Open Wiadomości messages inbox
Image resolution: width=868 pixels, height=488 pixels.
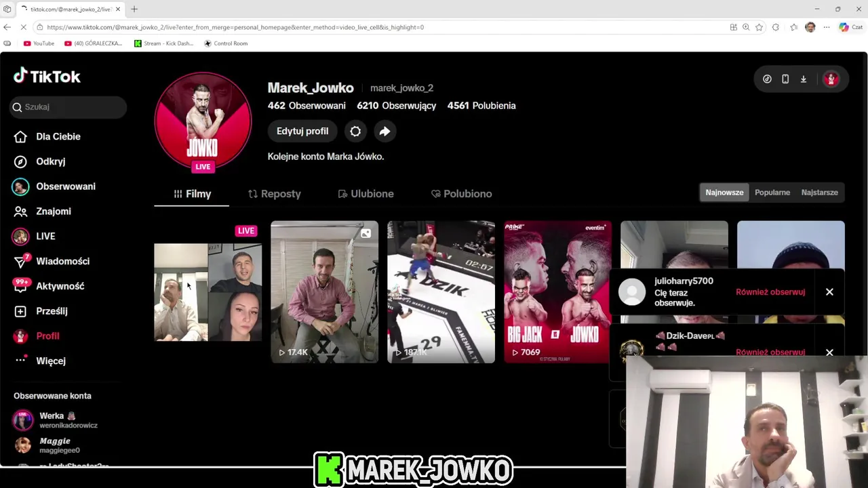click(52, 261)
